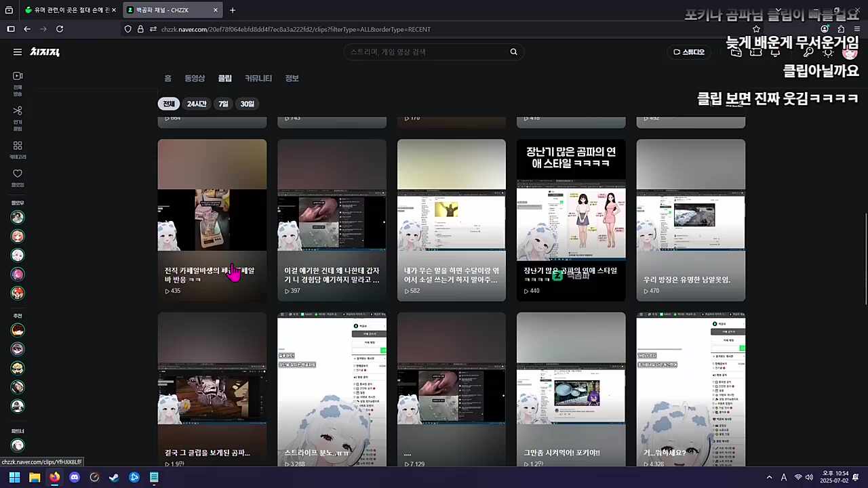Open 전체 방송 in sidebar
868x488 pixels.
coord(18,84)
